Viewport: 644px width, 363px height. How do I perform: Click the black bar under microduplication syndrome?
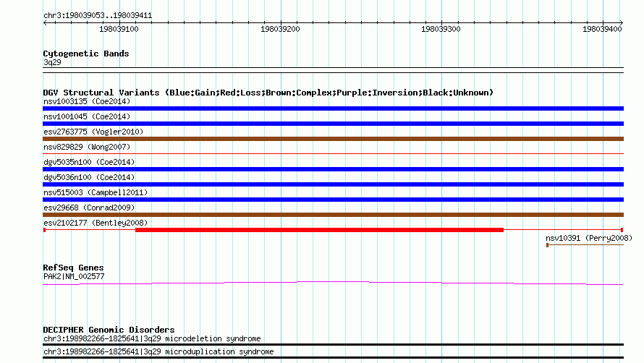point(333,358)
